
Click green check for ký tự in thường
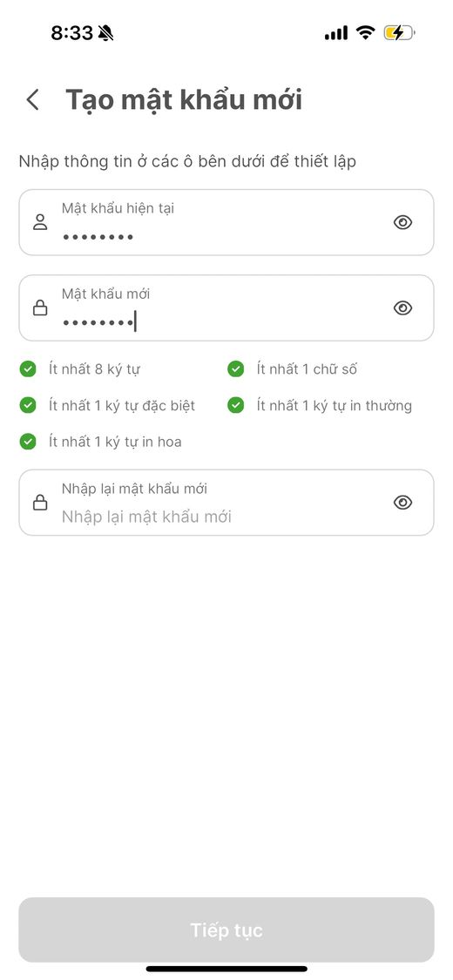click(235, 405)
